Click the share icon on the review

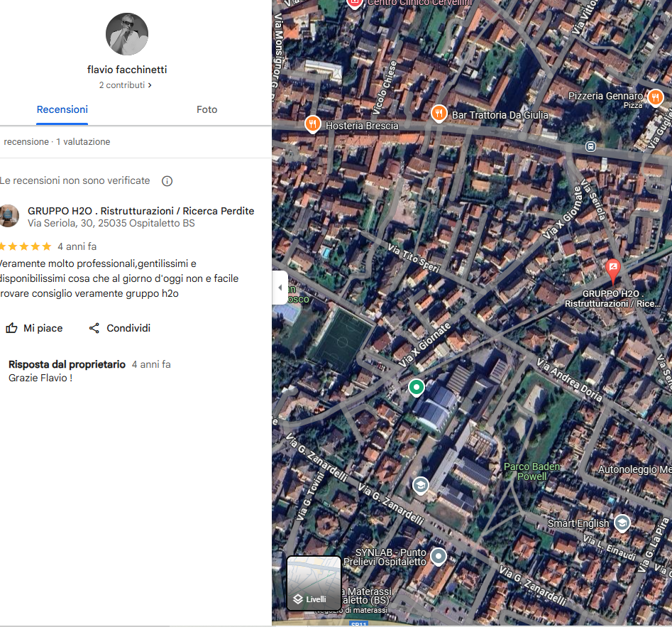click(x=94, y=328)
